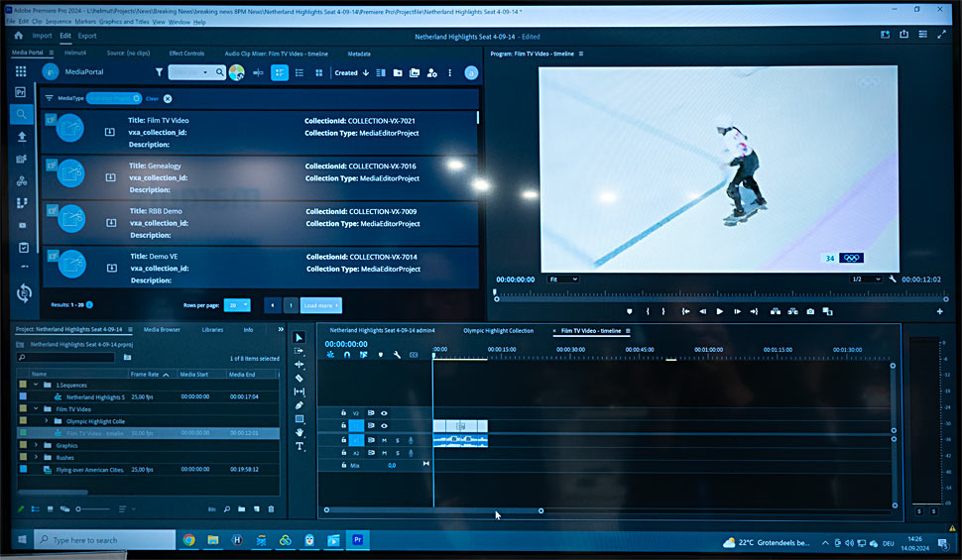Open MediaPortal more options menu
The image size is (962, 560).
click(x=449, y=73)
